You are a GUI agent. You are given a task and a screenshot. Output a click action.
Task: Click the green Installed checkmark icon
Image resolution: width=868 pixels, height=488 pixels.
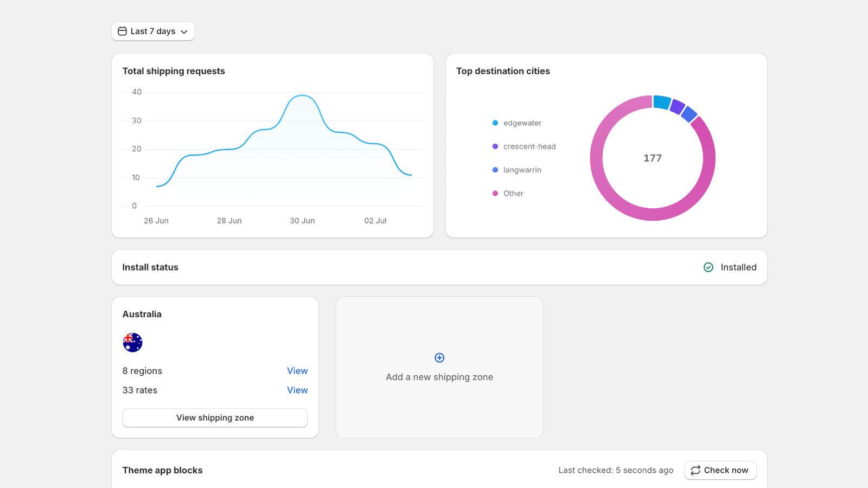[709, 267]
